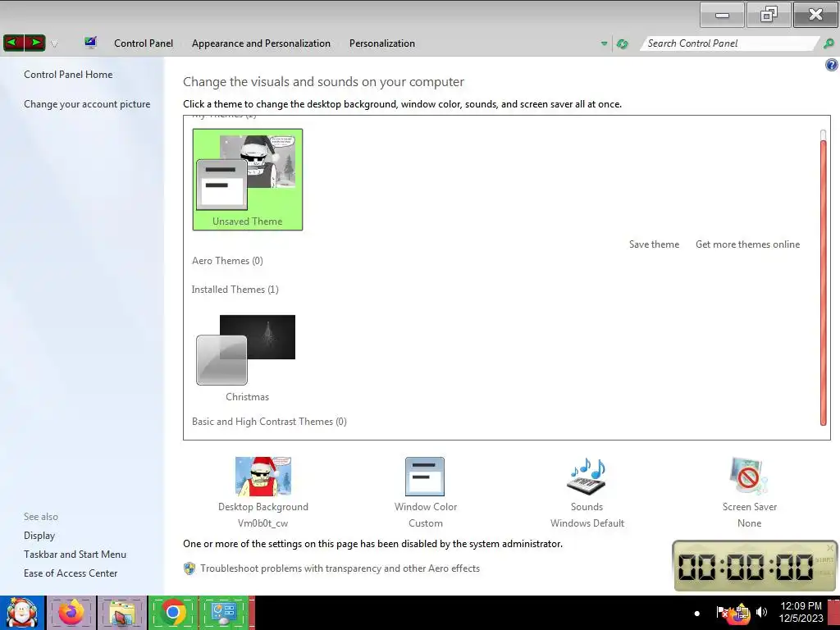Minimize the Personalization window

[722, 15]
